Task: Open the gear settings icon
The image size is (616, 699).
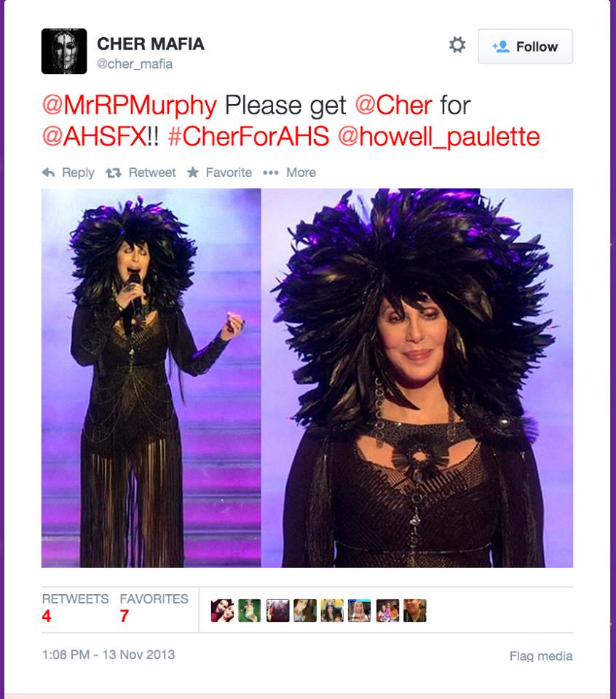Action: click(x=457, y=45)
